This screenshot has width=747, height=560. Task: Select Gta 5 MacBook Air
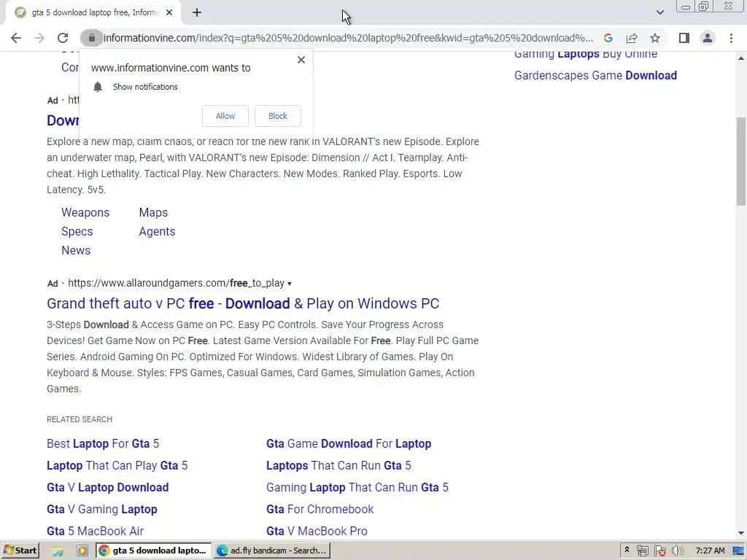[x=96, y=531]
